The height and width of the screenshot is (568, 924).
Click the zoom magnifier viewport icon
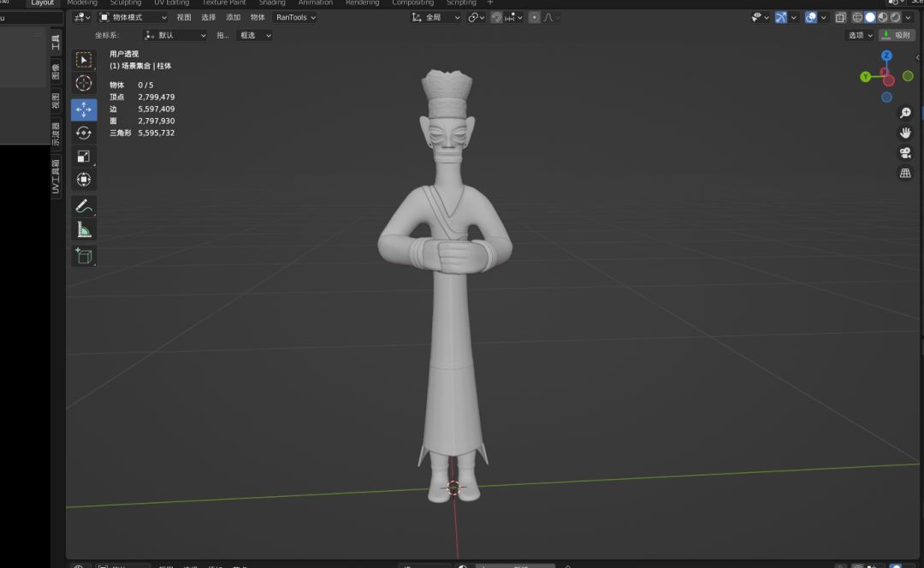click(905, 113)
